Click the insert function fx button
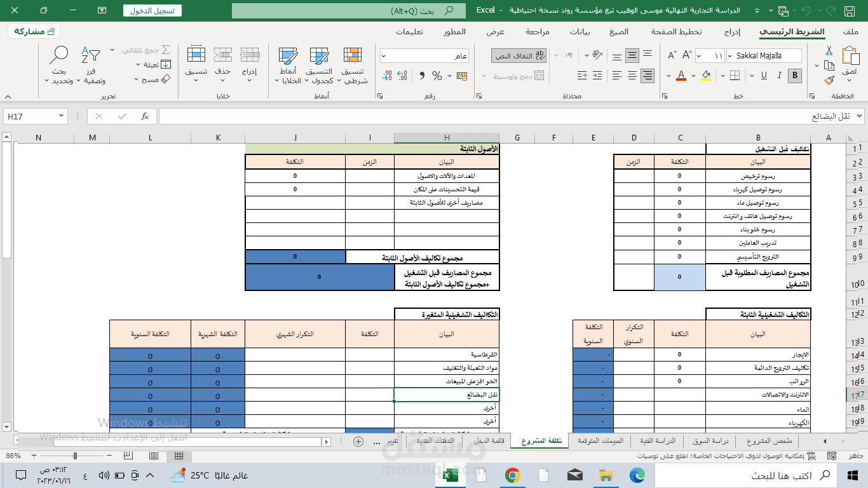This screenshot has height=488, width=868. click(145, 116)
